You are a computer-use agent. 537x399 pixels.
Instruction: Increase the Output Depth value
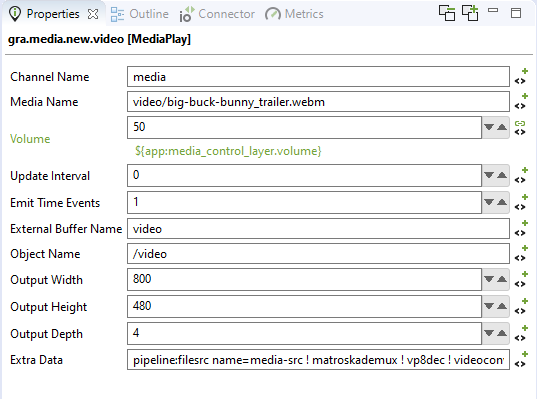coord(502,334)
